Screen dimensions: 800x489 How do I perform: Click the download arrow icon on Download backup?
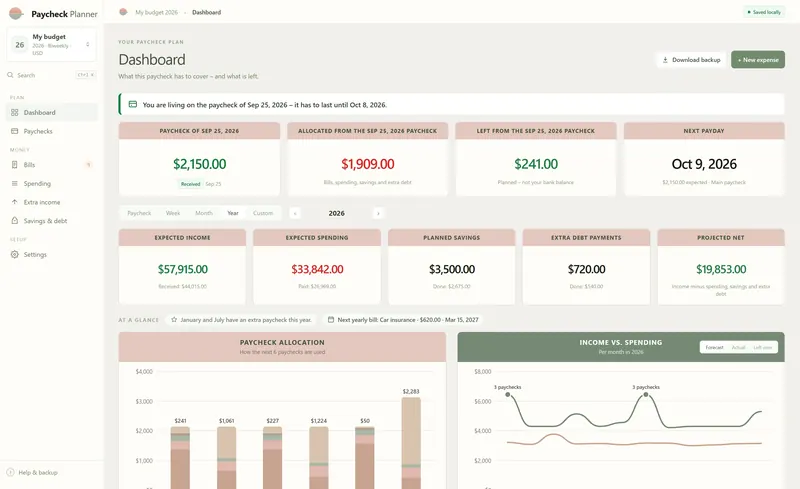665,60
